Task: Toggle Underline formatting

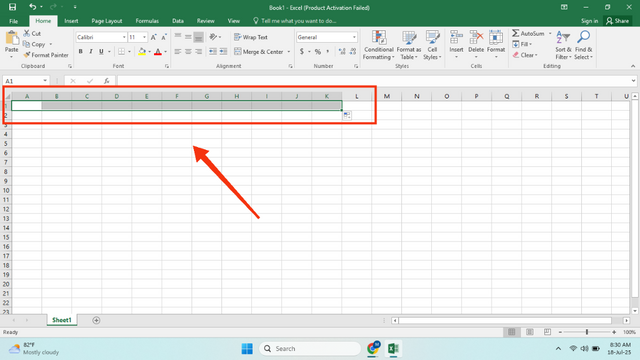Action: coord(101,51)
